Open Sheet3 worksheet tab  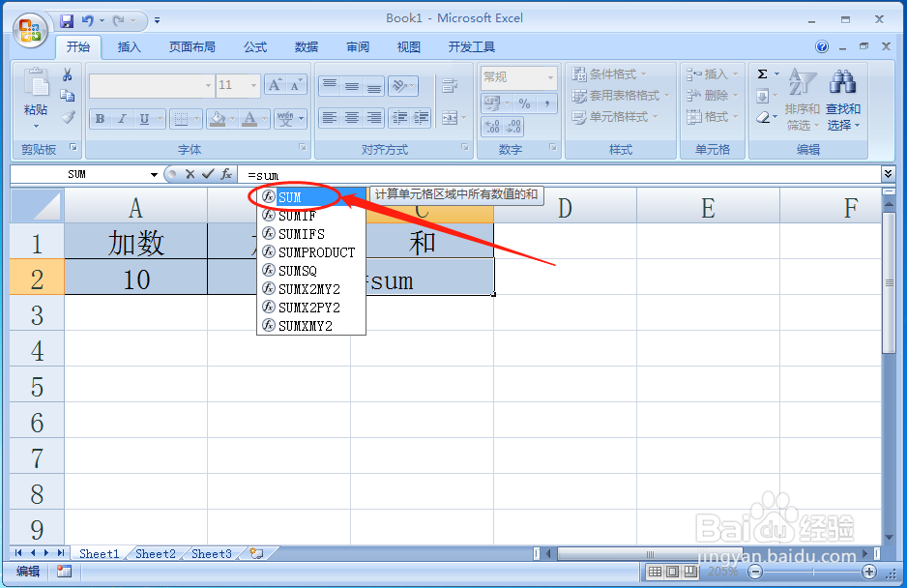[x=211, y=554]
